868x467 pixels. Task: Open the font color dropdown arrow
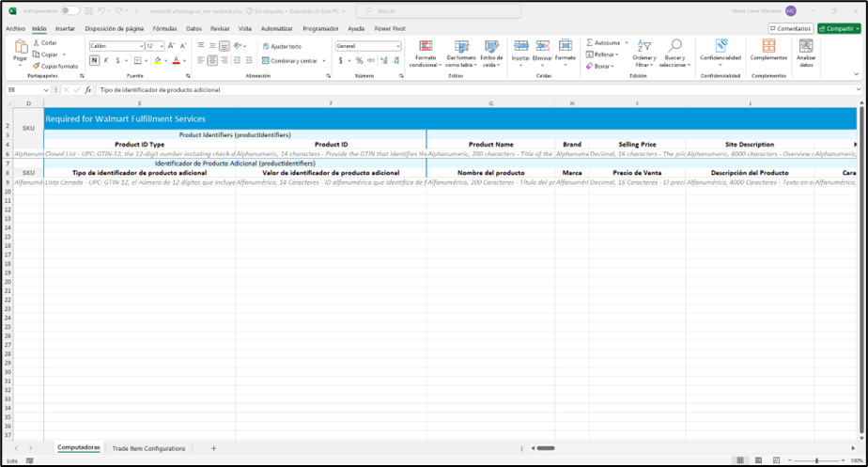[x=184, y=61]
